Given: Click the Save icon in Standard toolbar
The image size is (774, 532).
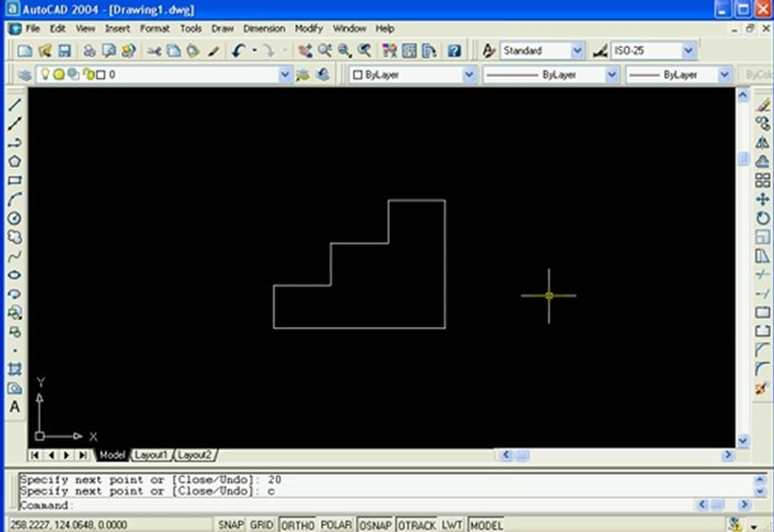Looking at the screenshot, I should click(x=64, y=51).
